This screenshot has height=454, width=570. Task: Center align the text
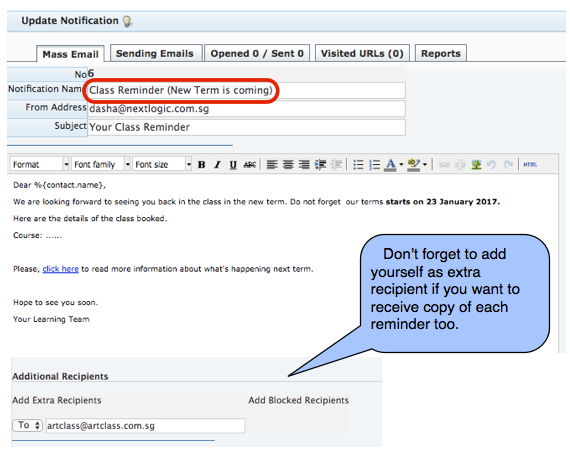(x=288, y=165)
